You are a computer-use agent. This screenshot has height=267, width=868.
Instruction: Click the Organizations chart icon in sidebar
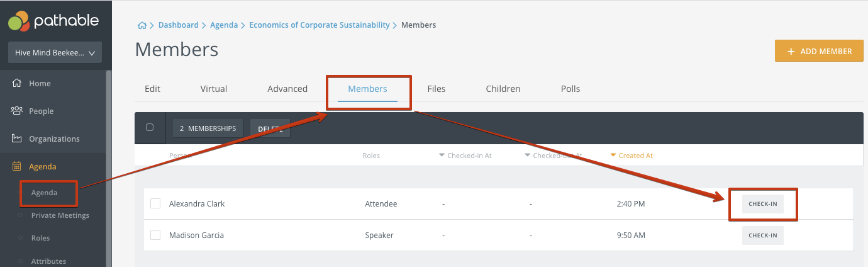click(17, 139)
